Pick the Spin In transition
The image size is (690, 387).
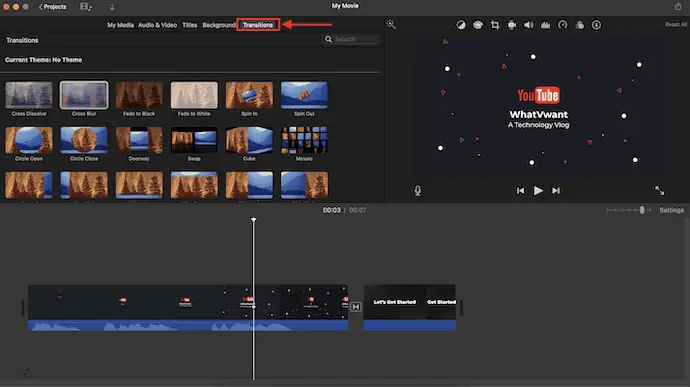pos(249,95)
